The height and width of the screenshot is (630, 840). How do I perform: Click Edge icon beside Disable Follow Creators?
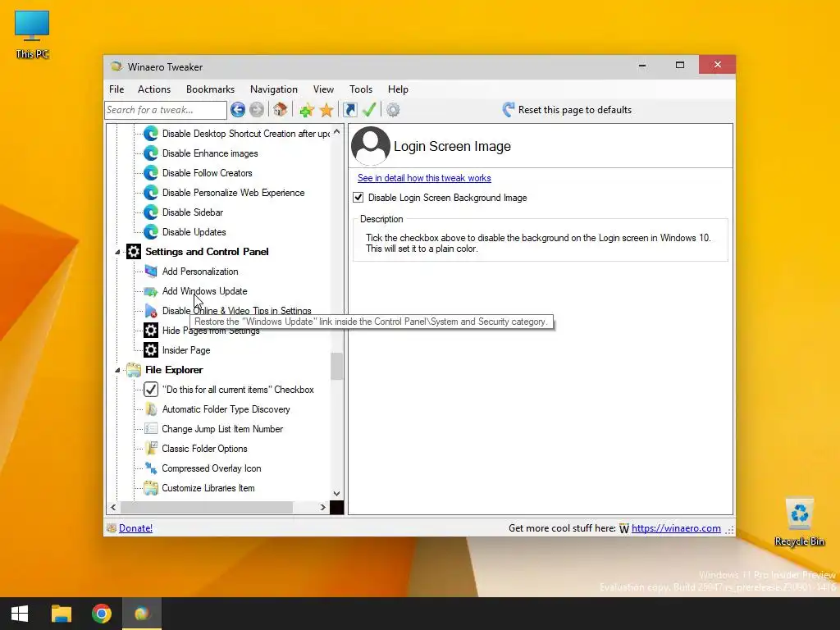tap(151, 173)
